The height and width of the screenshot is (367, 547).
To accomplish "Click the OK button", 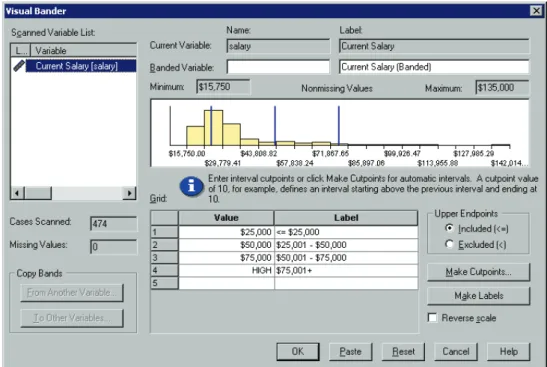I will (x=298, y=351).
